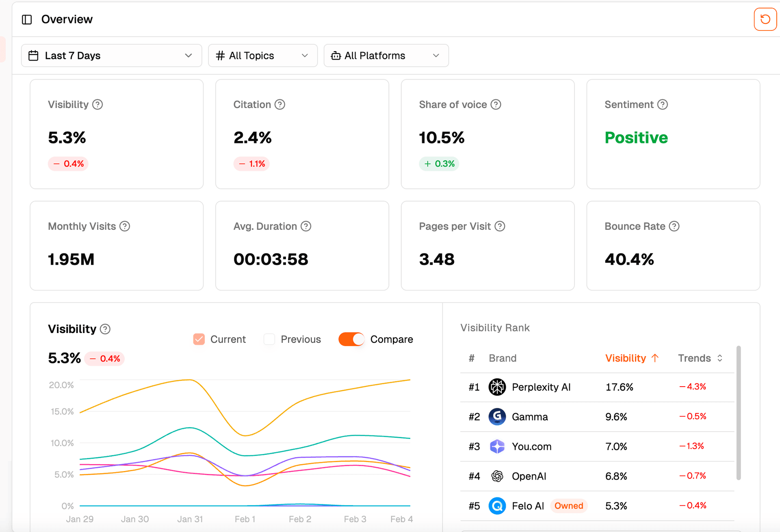The image size is (780, 532).
Task: Uncheck the Current checkbox
Action: click(199, 339)
